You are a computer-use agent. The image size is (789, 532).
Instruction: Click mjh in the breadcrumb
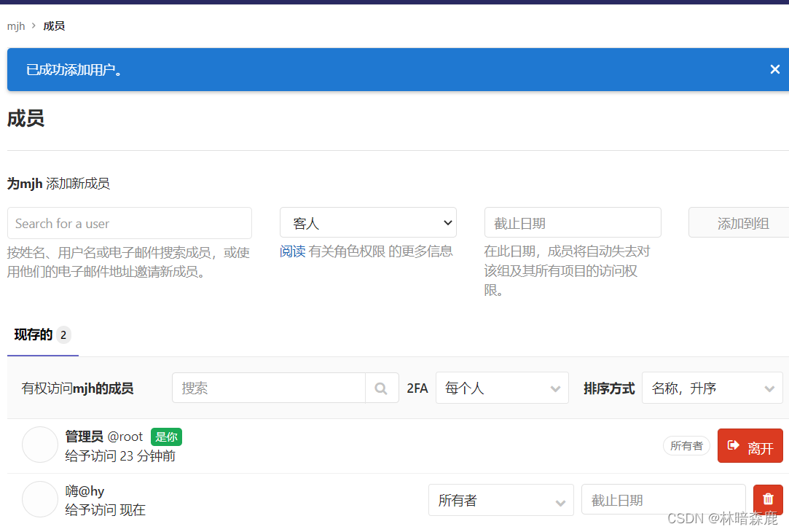tap(16, 26)
